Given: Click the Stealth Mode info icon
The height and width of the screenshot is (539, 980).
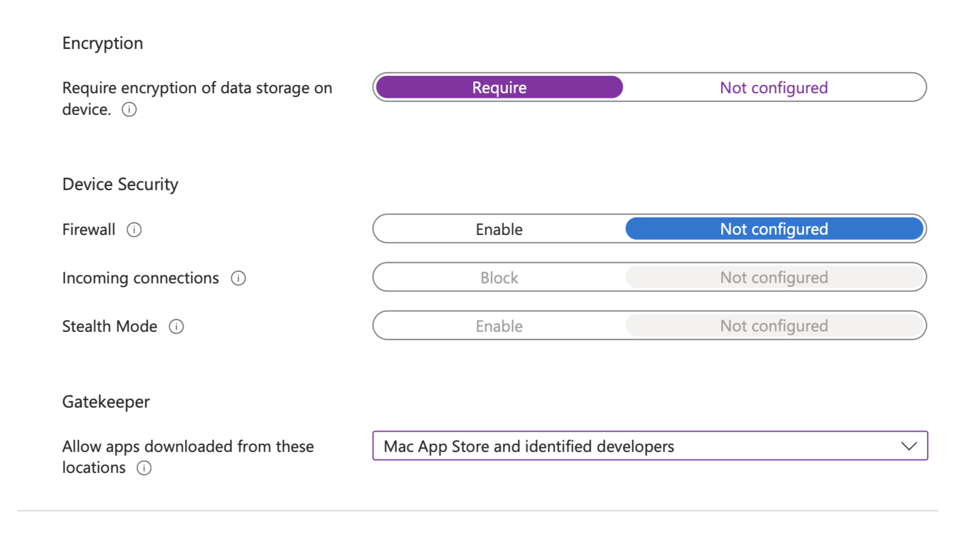Looking at the screenshot, I should (x=176, y=327).
